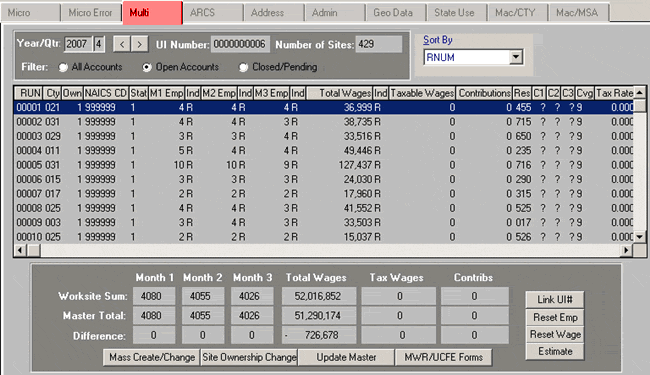Viewport: 650px width, 375px height.
Task: Click the horizontal scrollbar left arrow
Action: coord(20,250)
